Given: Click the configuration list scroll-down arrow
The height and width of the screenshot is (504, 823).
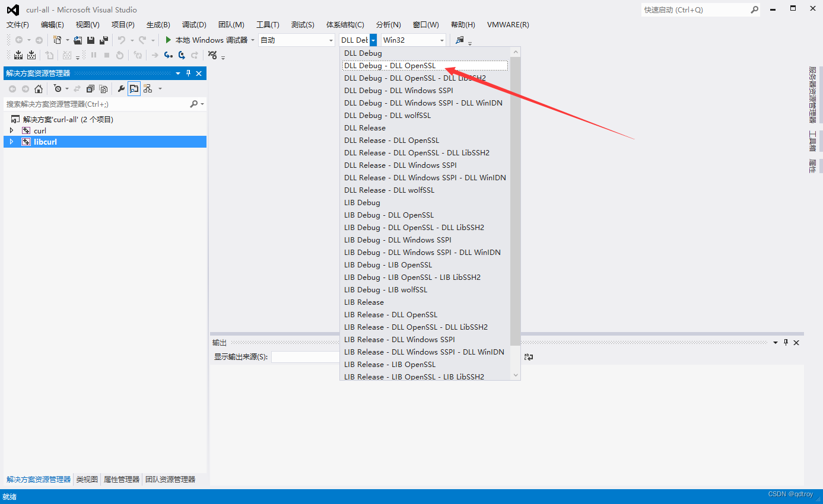Looking at the screenshot, I should pos(515,375).
